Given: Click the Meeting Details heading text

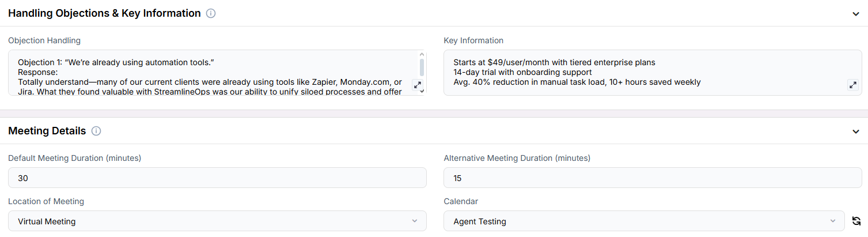Looking at the screenshot, I should (x=47, y=131).
